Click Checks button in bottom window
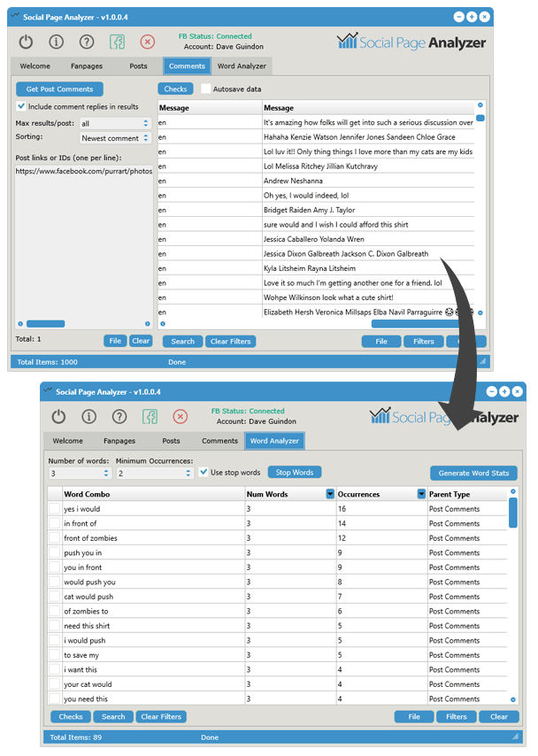 [71, 716]
